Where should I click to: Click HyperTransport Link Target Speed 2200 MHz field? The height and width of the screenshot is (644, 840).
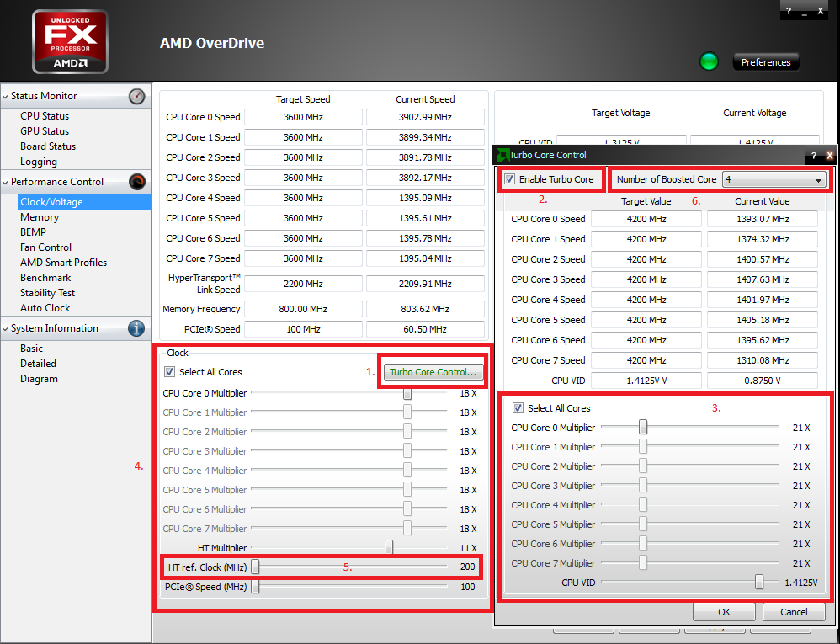303,284
